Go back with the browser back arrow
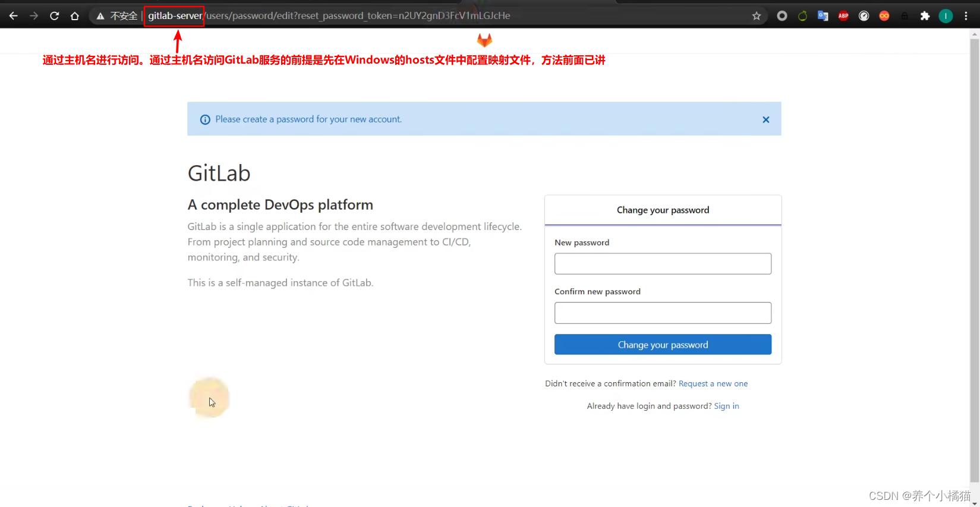980x507 pixels. pyautogui.click(x=13, y=16)
